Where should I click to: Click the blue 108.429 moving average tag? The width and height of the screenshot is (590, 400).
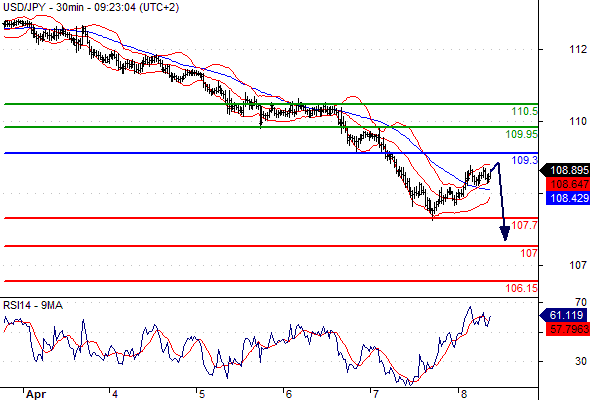tap(568, 198)
